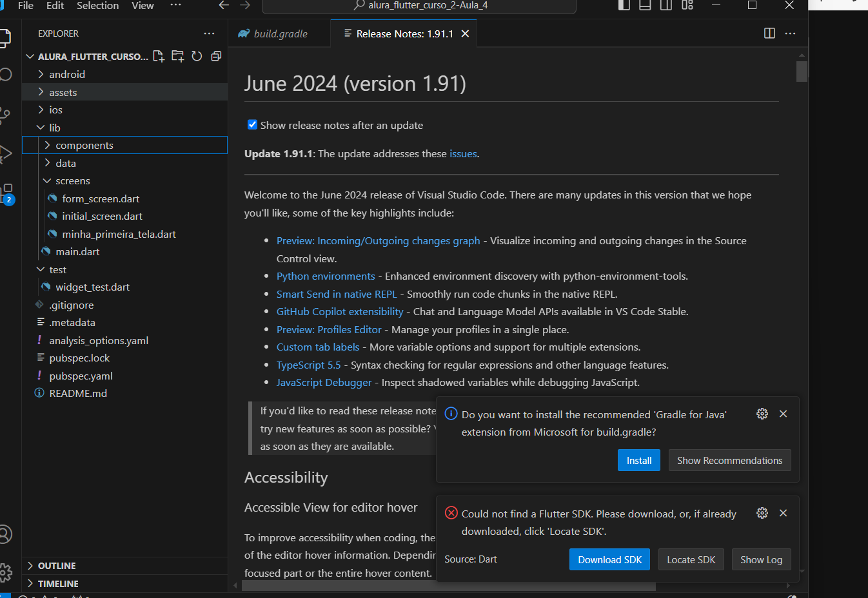This screenshot has width=868, height=598.
Task: Expand the OUTLINE section
Action: [x=124, y=565]
